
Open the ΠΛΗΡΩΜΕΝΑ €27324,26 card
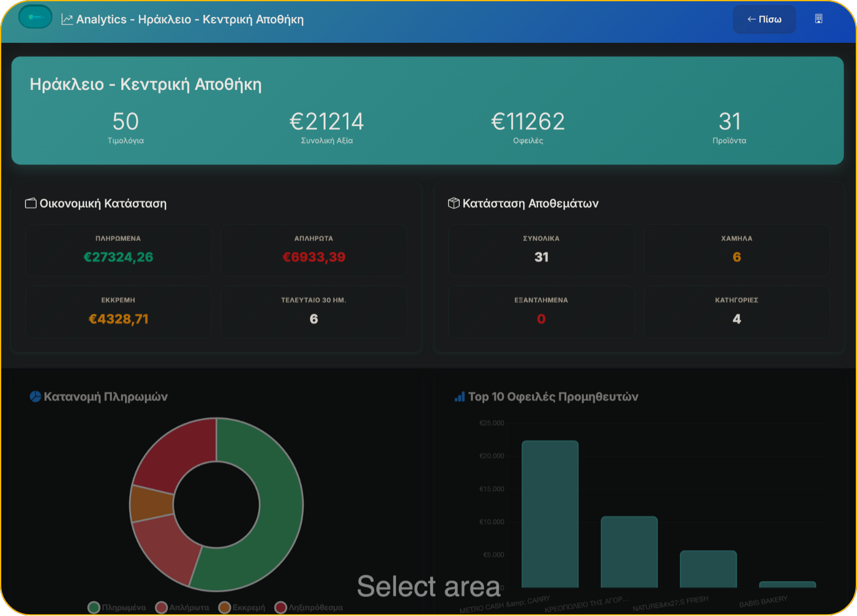click(x=118, y=250)
